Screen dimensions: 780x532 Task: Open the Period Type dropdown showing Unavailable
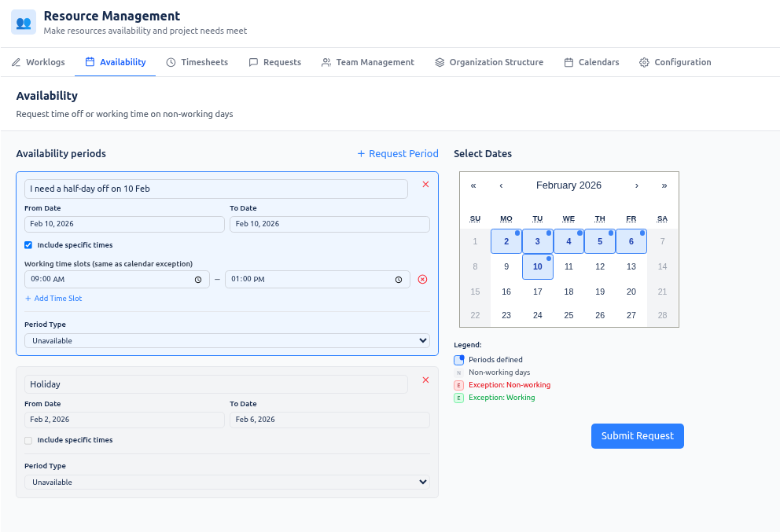point(226,340)
